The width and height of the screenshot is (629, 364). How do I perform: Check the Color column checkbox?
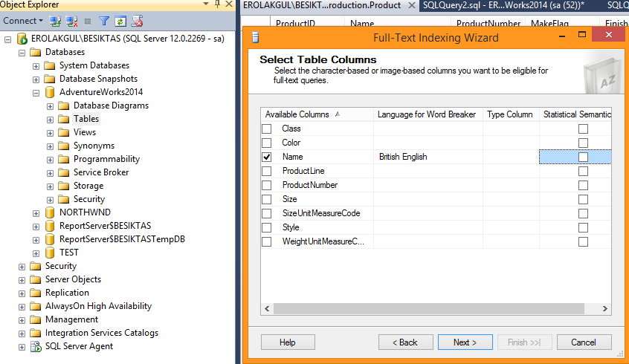[267, 143]
